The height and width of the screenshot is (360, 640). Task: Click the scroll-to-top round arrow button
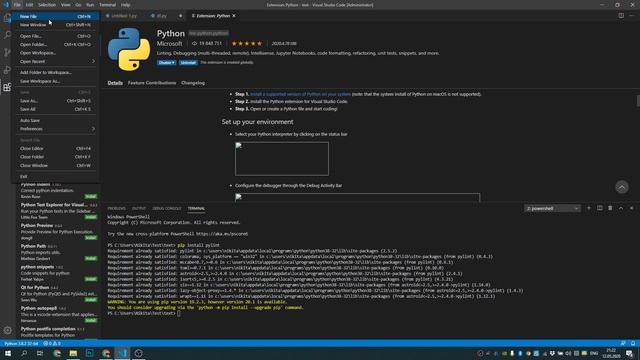pos(622,187)
